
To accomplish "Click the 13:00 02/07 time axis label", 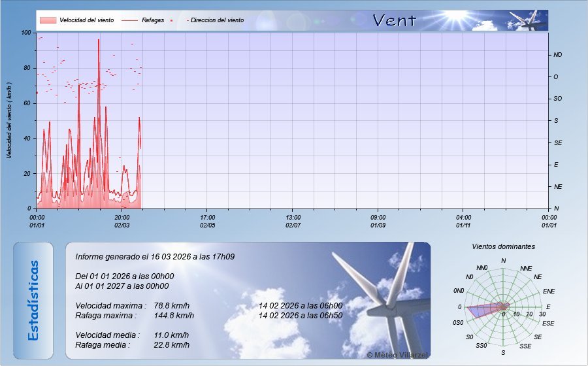I will (x=293, y=221).
